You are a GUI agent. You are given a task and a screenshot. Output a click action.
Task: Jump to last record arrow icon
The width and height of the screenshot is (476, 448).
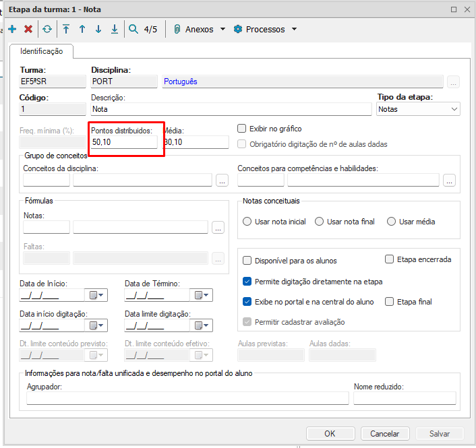[115, 29]
